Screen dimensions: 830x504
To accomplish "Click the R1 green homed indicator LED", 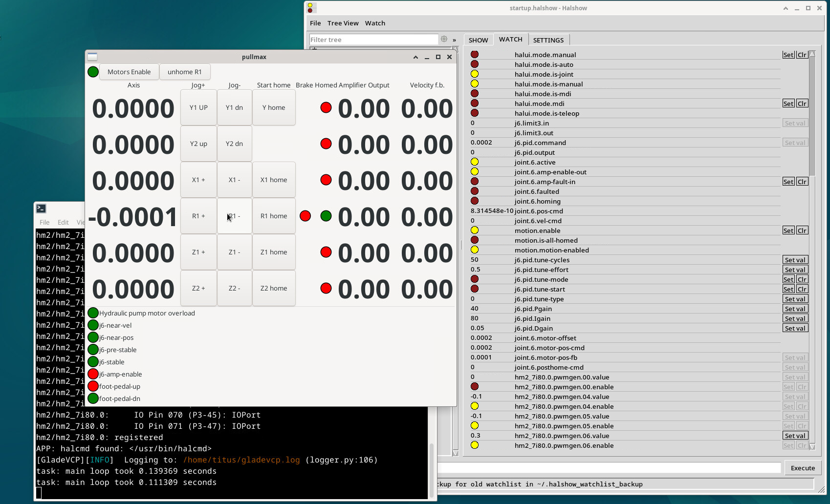I will coord(326,216).
